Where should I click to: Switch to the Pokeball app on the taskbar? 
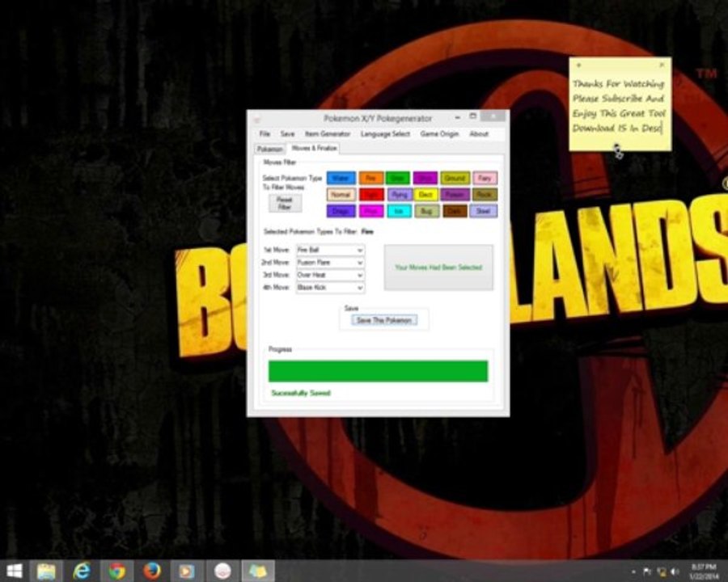(x=222, y=571)
